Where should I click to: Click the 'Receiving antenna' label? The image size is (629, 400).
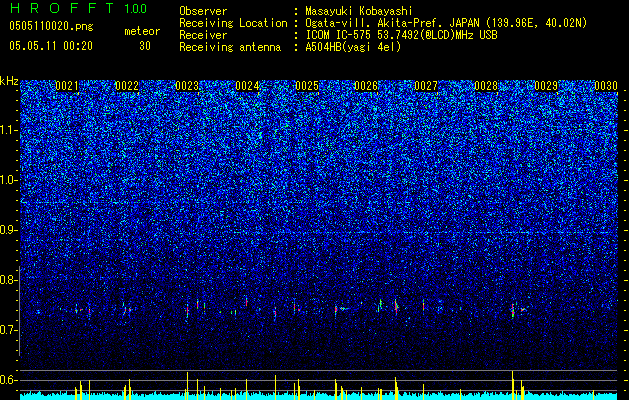[x=230, y=47]
